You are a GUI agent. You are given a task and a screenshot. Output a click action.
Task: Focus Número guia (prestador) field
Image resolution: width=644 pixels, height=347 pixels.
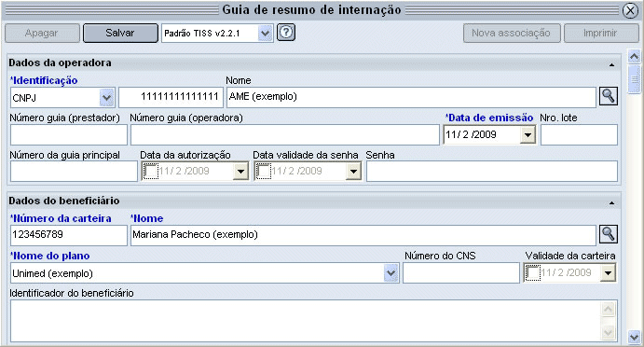coord(69,135)
